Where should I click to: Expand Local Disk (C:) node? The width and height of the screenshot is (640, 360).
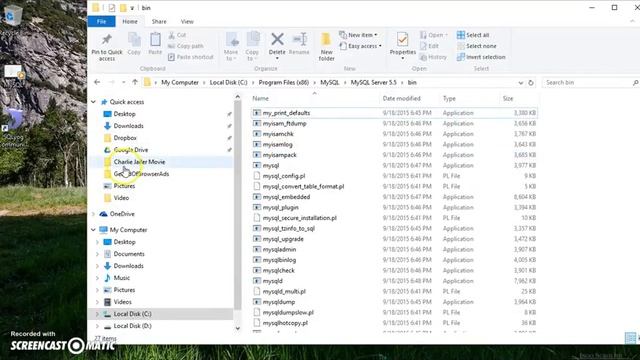click(x=98, y=314)
